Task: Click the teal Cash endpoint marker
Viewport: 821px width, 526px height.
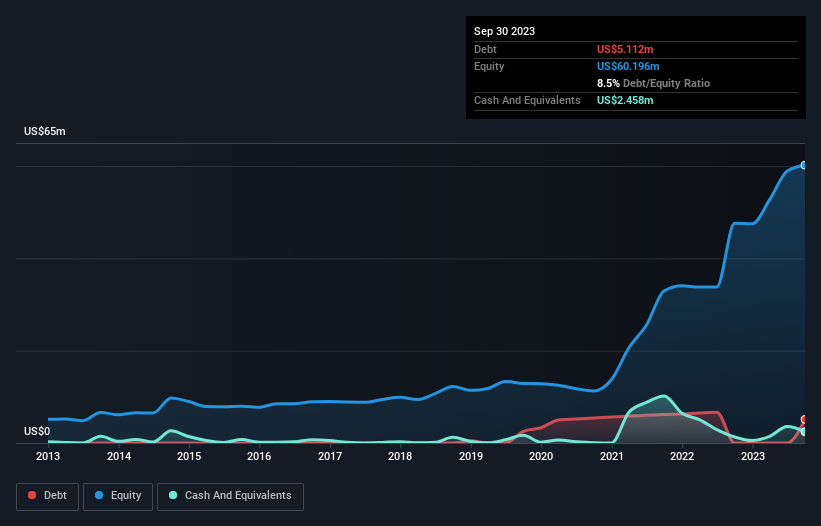Action: [x=804, y=432]
